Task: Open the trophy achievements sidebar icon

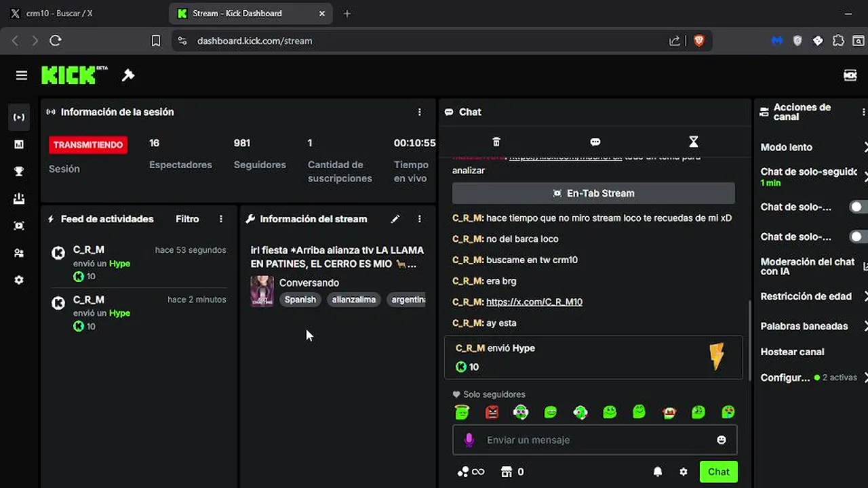Action: [x=19, y=171]
